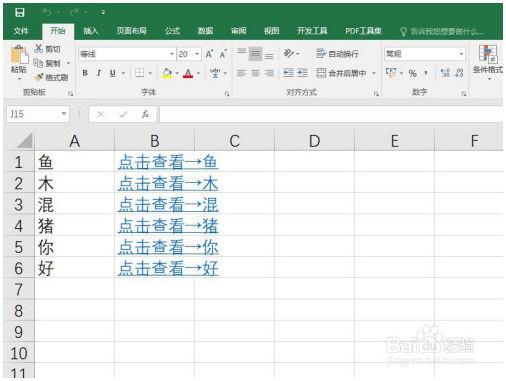Viewport: 506px width, 381px height.
Task: Open the quick access toolbar customize arrow
Action: 103,13
